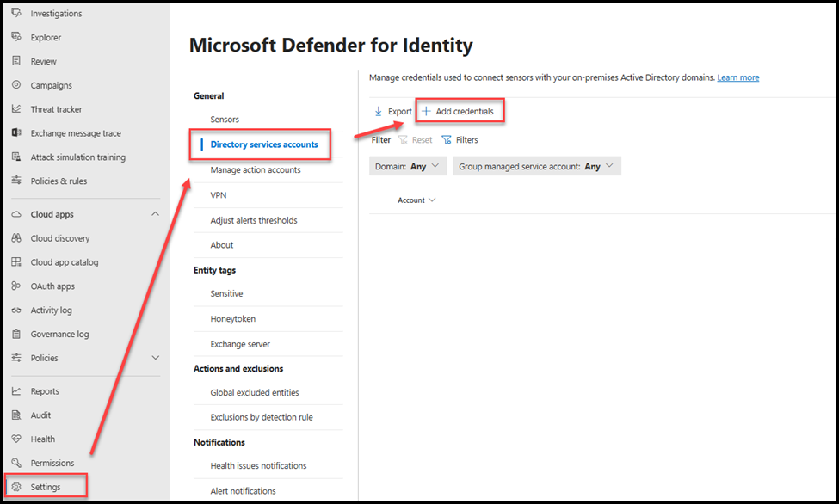Click the Microsoft Defender for Identity heading
839x504 pixels.
coord(331,45)
